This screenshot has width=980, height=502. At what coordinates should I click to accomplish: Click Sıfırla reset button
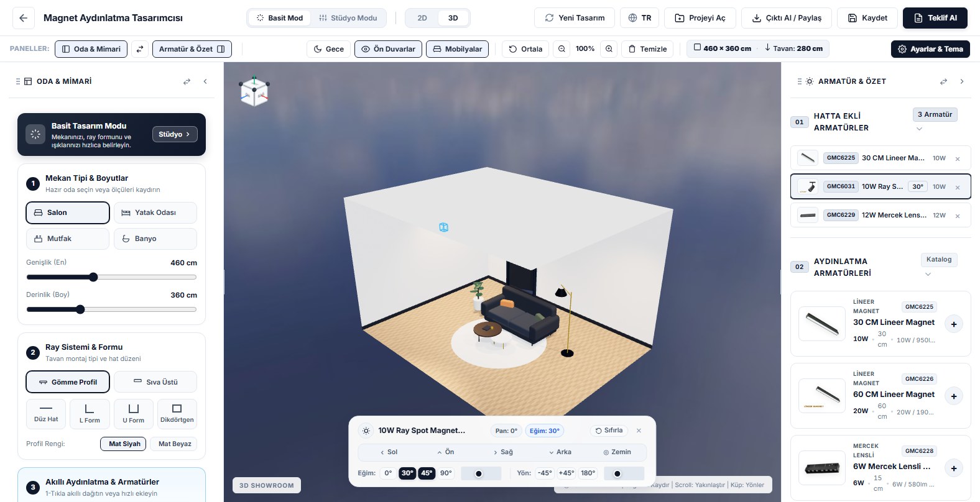coord(609,431)
